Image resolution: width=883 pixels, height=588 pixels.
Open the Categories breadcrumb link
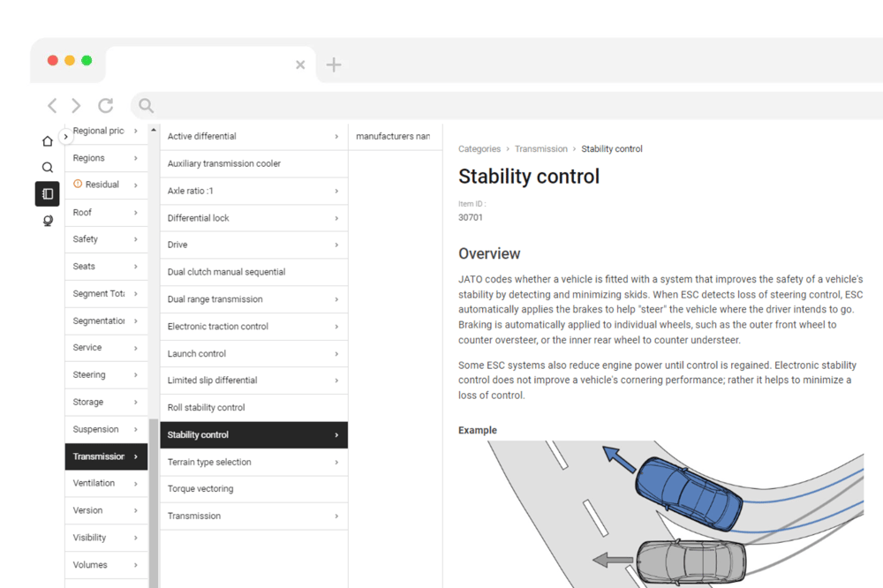(x=479, y=148)
